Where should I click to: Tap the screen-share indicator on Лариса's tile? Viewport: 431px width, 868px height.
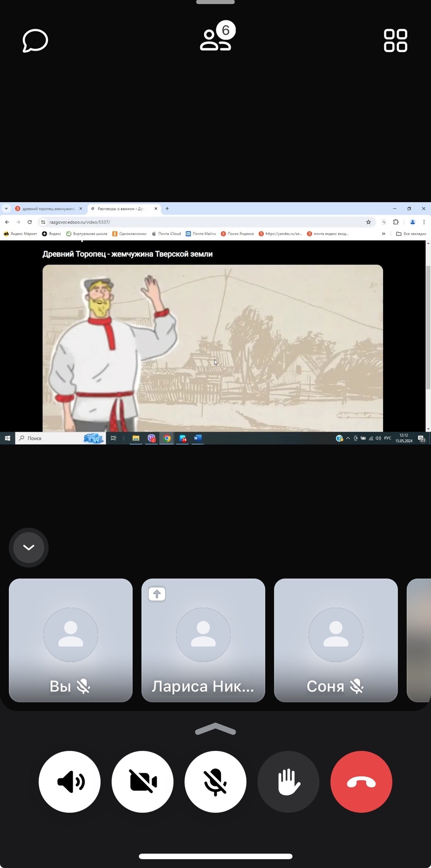(157, 594)
